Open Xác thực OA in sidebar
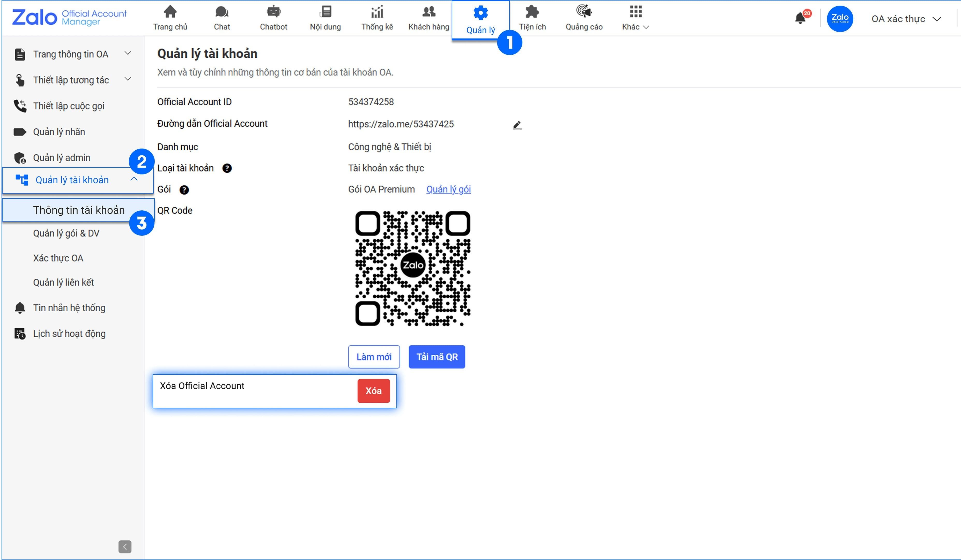961x560 pixels. coord(58,258)
